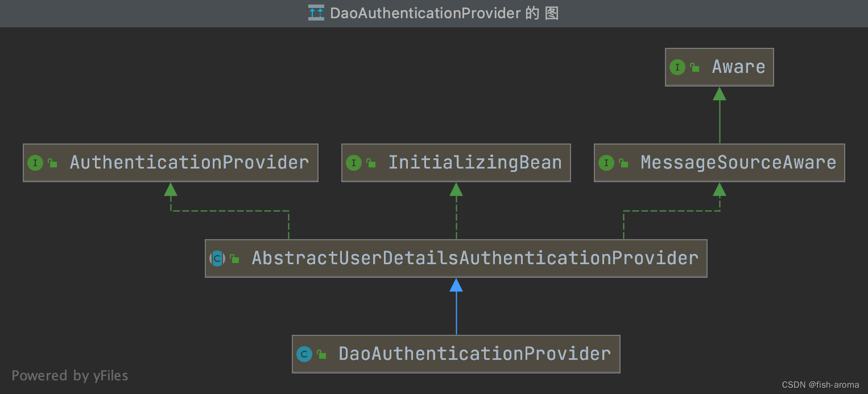Click the dashed arrow pointing to InitializingBean
The width and height of the screenshot is (868, 394).
(456, 211)
